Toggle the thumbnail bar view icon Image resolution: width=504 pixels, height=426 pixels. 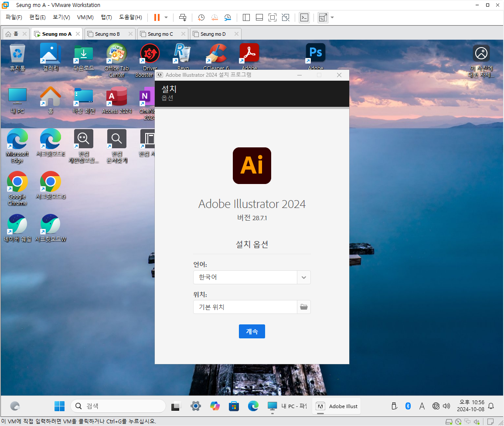point(259,17)
